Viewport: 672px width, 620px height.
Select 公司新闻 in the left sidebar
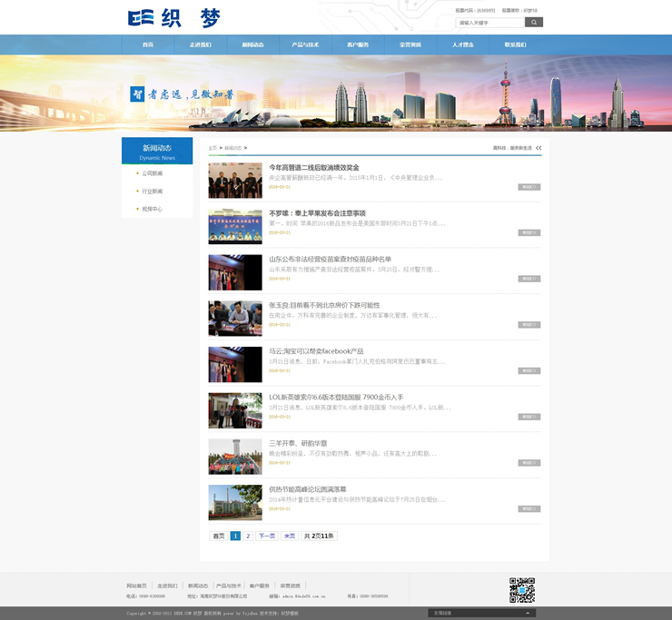coord(152,173)
